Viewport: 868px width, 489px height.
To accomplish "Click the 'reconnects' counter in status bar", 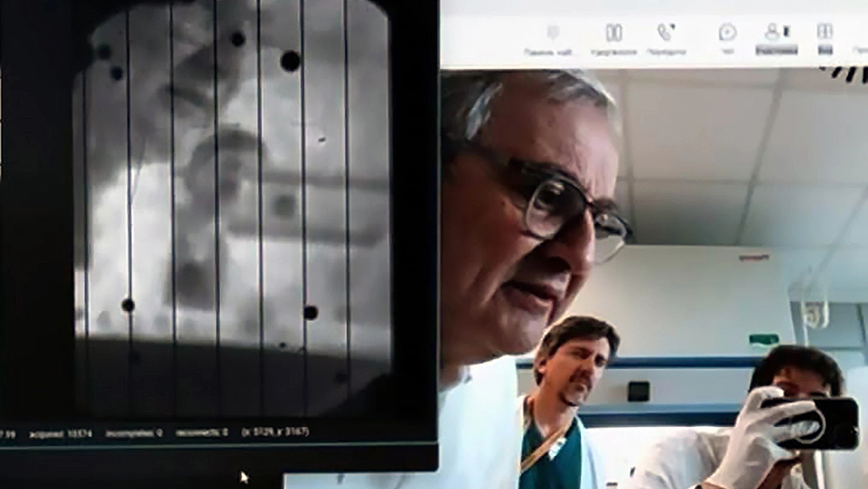I will coord(201,432).
